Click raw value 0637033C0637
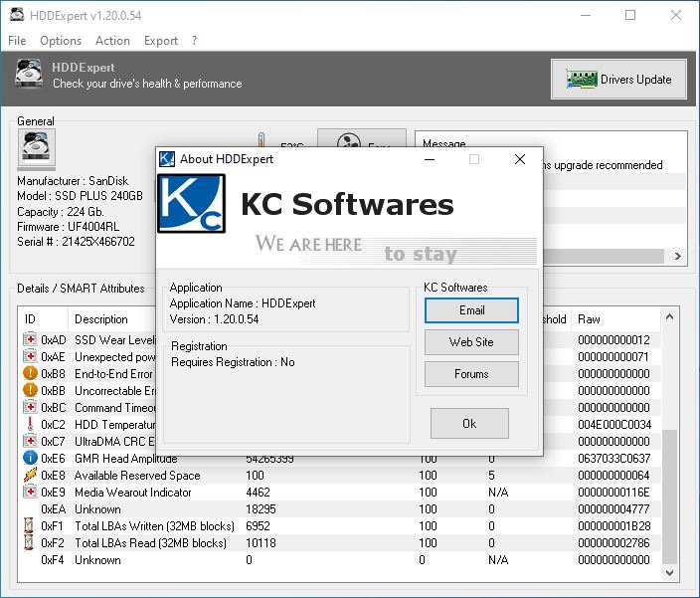This screenshot has width=700, height=598. tap(613, 459)
